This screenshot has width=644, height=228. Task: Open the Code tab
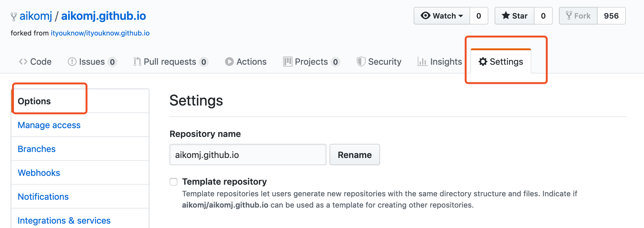[x=35, y=62]
